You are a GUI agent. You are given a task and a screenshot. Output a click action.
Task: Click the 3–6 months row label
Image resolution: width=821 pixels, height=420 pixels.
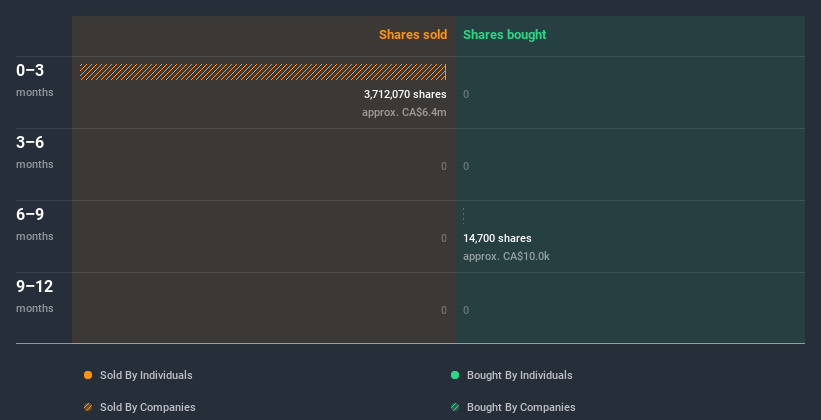[35, 152]
